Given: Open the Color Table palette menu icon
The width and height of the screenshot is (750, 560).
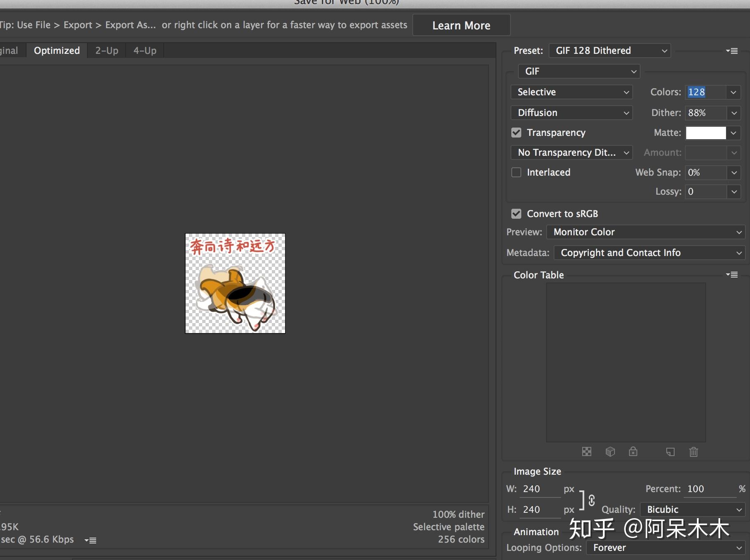Looking at the screenshot, I should (x=732, y=275).
